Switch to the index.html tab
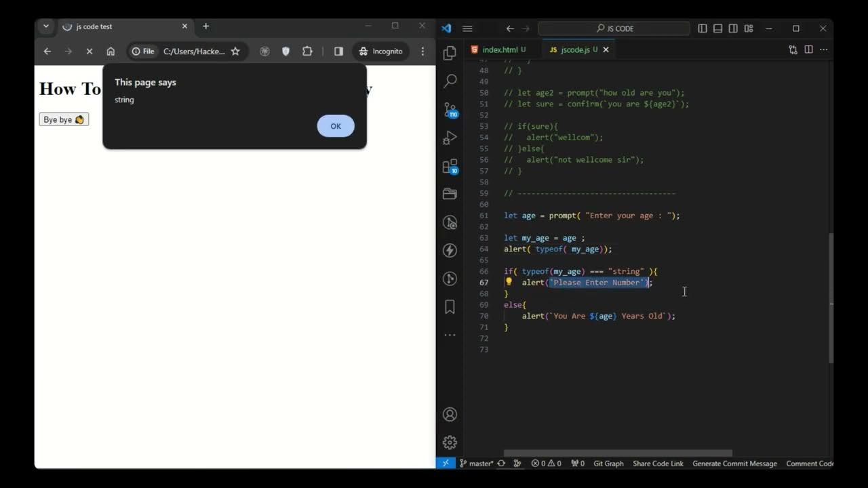The image size is (868, 488). [500, 49]
